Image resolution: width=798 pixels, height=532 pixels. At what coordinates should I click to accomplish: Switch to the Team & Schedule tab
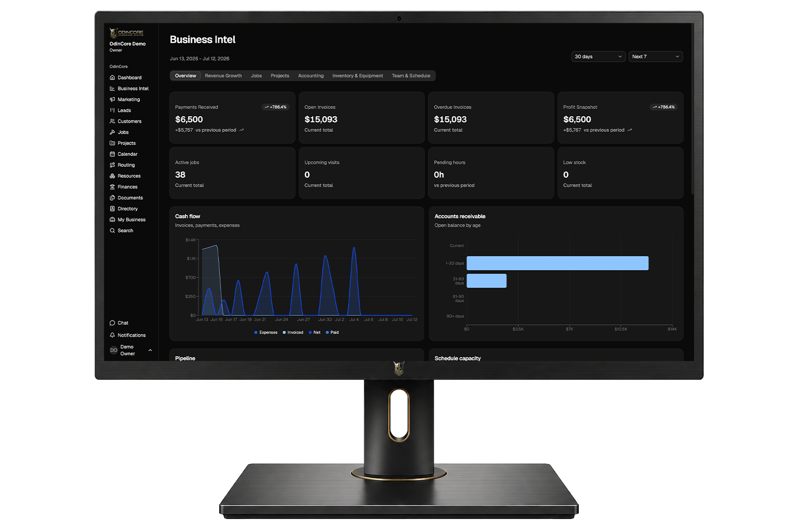[x=411, y=76]
